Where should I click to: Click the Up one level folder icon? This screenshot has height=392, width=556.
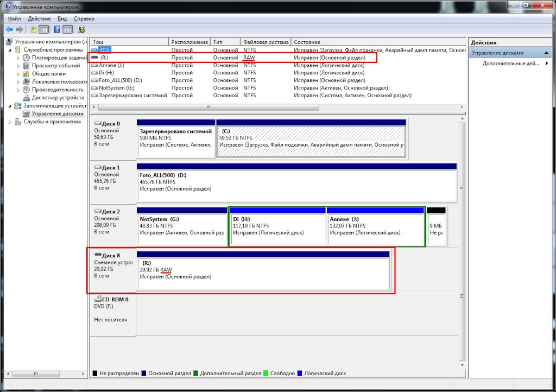(x=33, y=29)
